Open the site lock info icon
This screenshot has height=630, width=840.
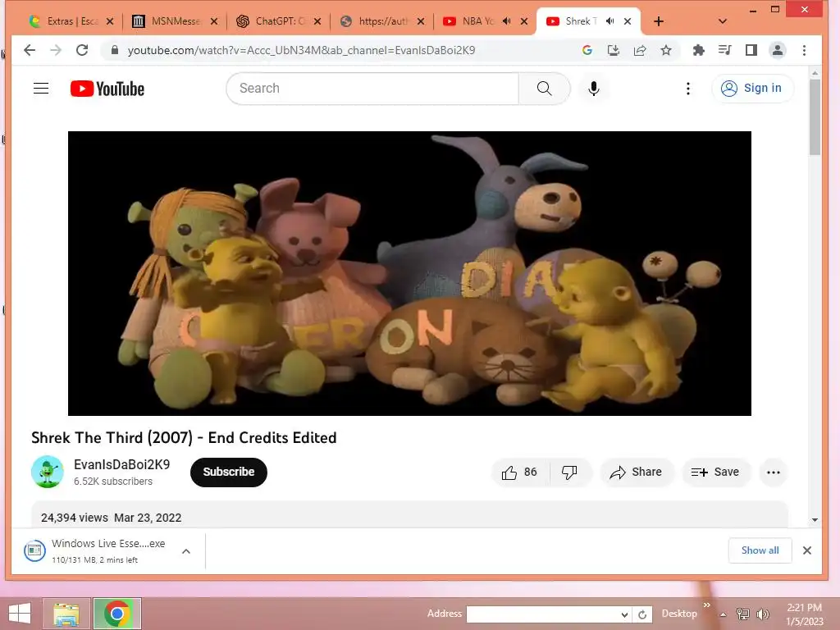(114, 50)
